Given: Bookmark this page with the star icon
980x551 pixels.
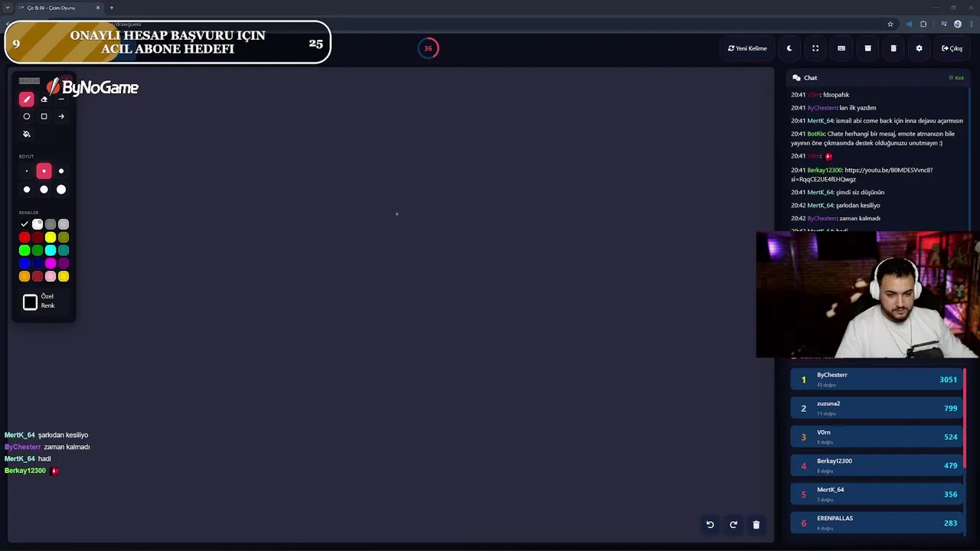Looking at the screenshot, I should (890, 24).
